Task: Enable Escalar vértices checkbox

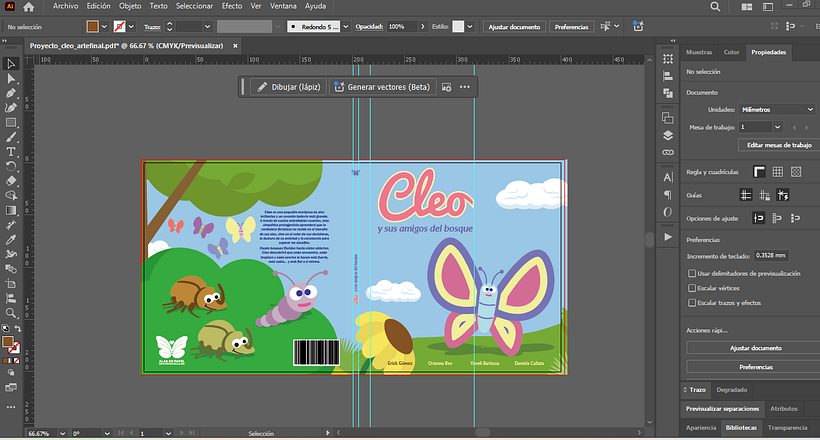Action: tap(692, 288)
